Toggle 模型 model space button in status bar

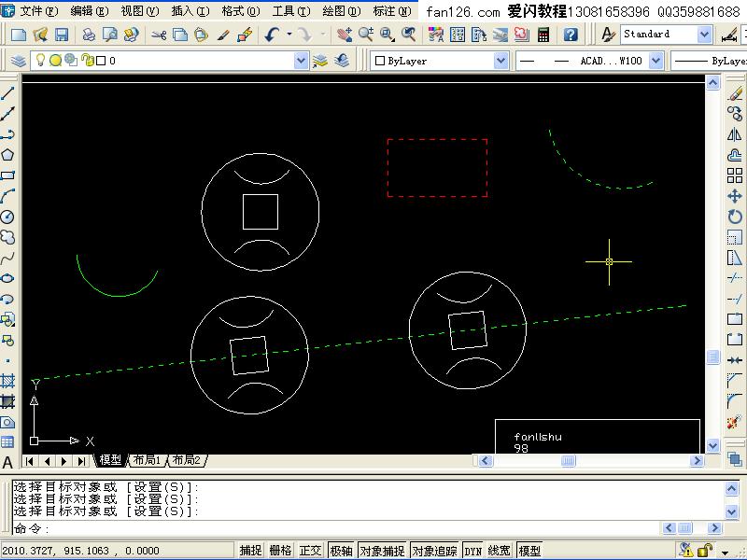click(529, 551)
